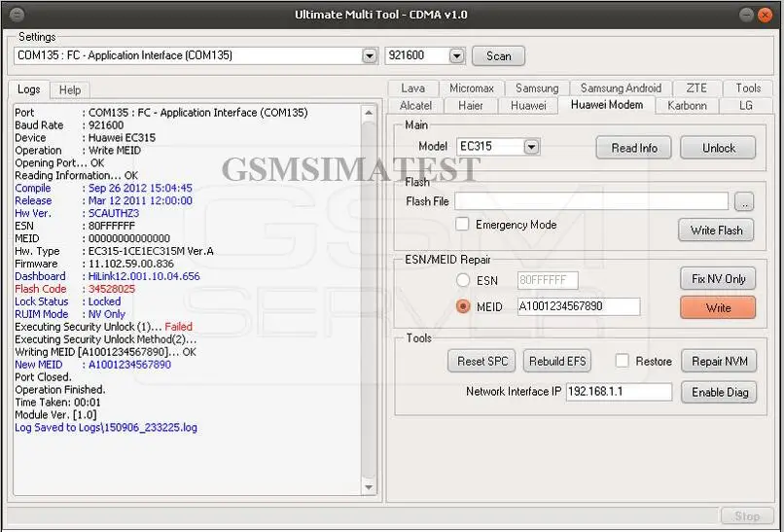Select the ESN radio button
784x532 pixels.
tap(463, 280)
